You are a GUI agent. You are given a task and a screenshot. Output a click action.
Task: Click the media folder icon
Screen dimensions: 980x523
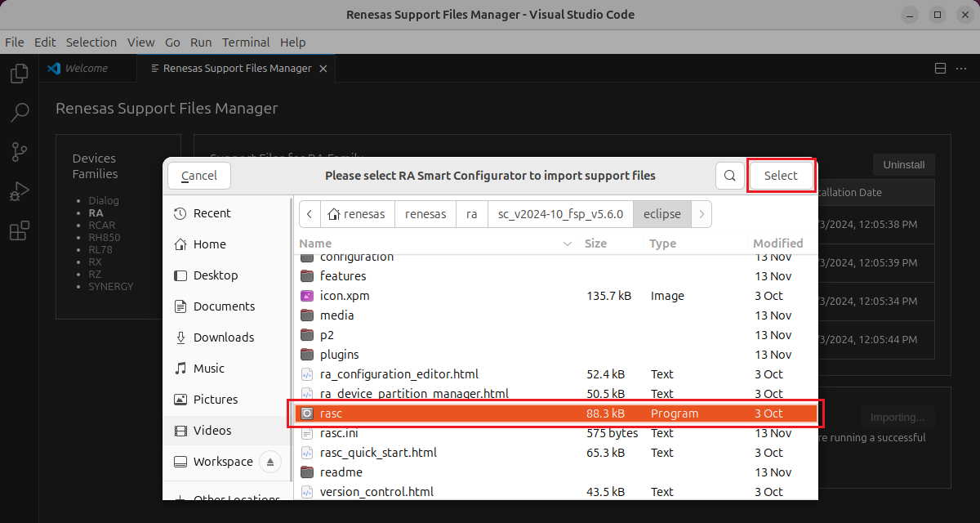307,315
